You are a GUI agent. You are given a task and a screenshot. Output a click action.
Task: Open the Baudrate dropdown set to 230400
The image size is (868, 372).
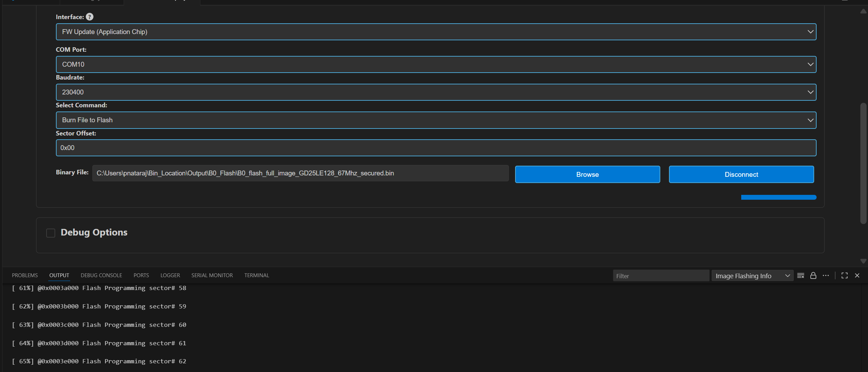pyautogui.click(x=436, y=92)
